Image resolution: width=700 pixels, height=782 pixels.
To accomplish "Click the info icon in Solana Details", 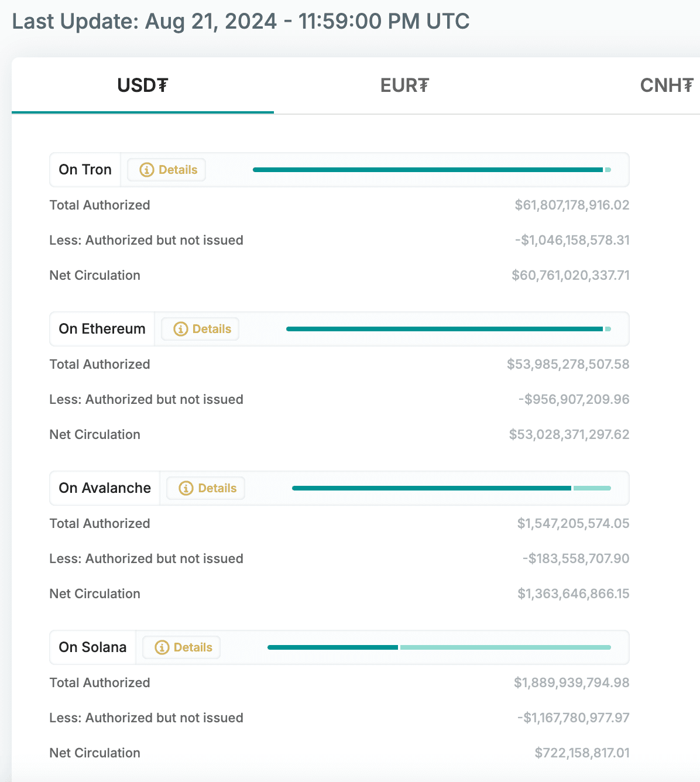I will 162,647.
